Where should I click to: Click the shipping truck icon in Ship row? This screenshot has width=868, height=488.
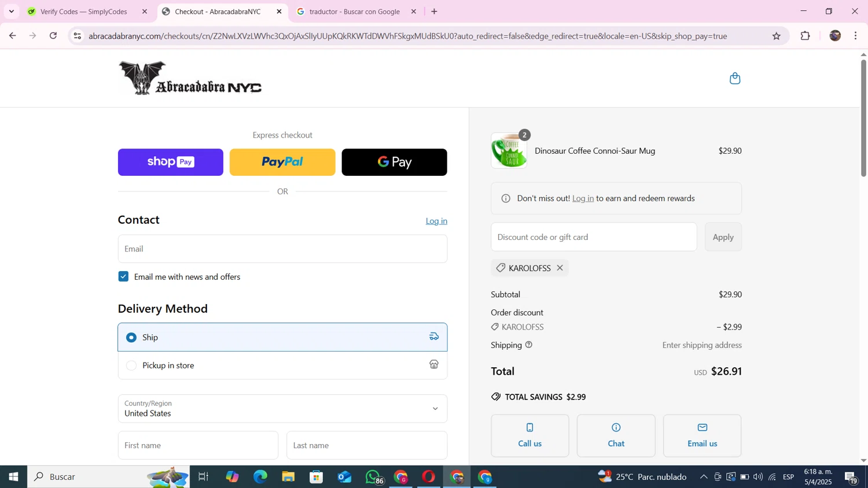(x=434, y=337)
